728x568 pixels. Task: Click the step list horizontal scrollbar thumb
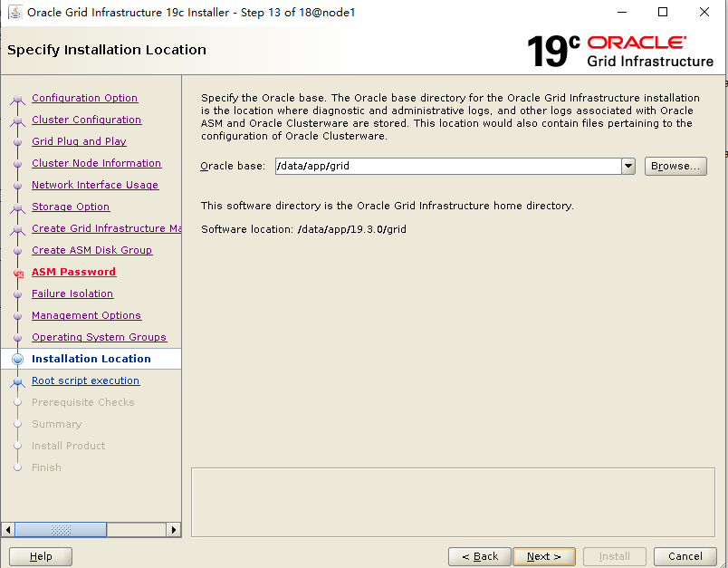(x=61, y=529)
